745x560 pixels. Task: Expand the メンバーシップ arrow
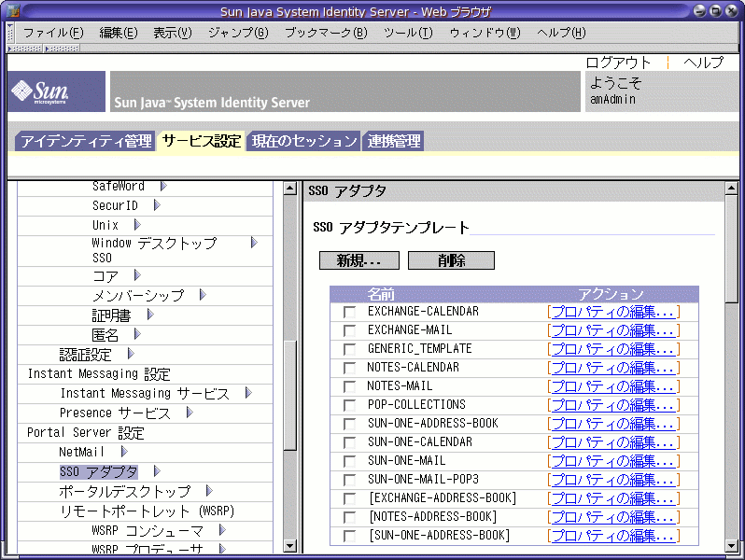pos(203,295)
